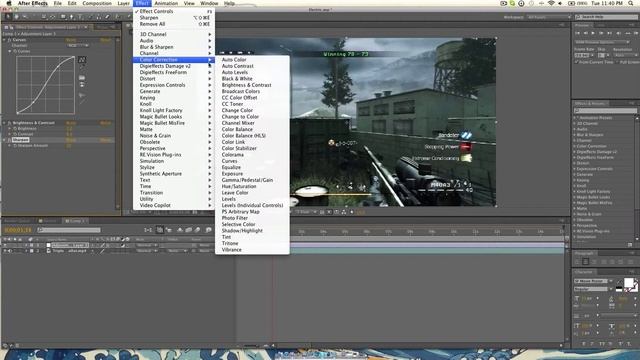The image size is (640, 360).
Task: Open blending mode dropdown for Adjustment Layer
Action: click(x=147, y=245)
